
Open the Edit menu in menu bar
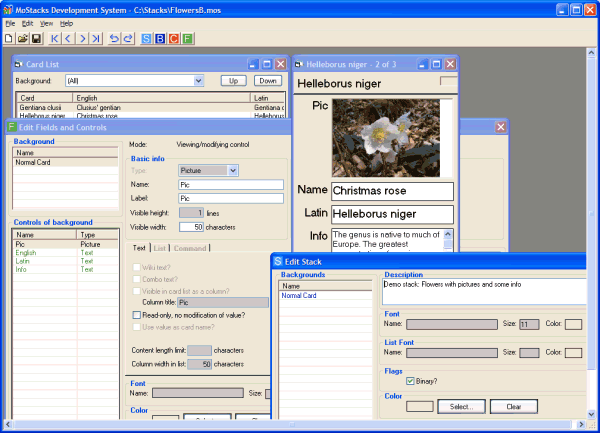pyautogui.click(x=27, y=22)
